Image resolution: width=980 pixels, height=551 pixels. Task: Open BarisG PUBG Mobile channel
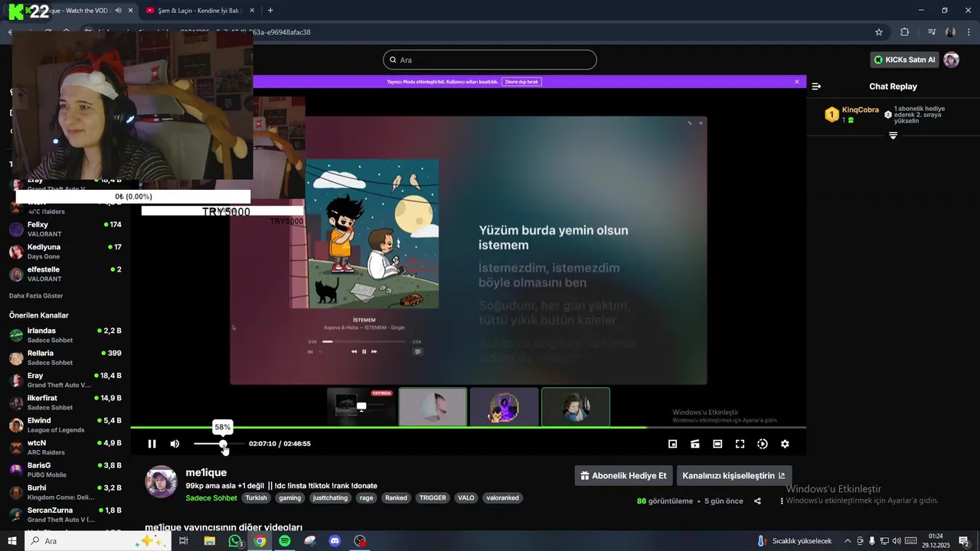tap(65, 469)
